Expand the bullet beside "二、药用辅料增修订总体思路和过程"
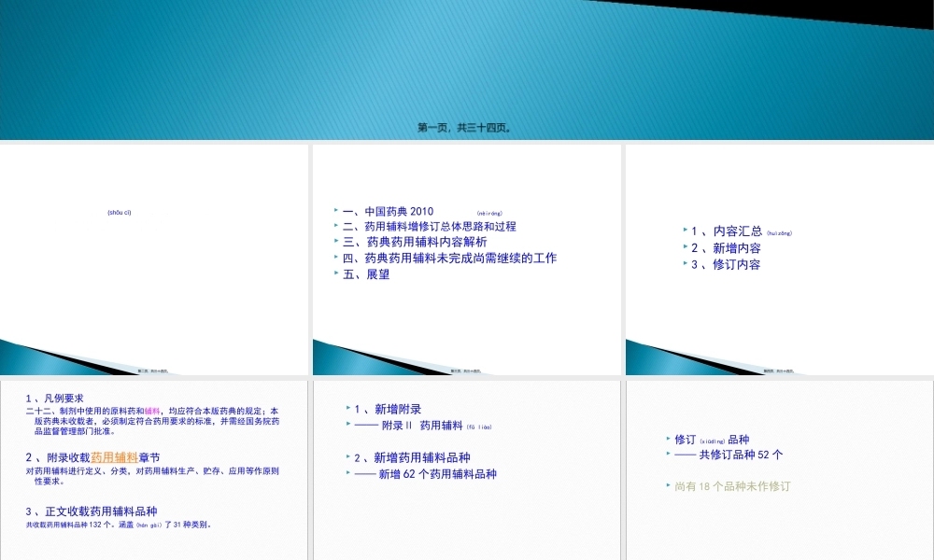This screenshot has height=560, width=934. point(337,225)
